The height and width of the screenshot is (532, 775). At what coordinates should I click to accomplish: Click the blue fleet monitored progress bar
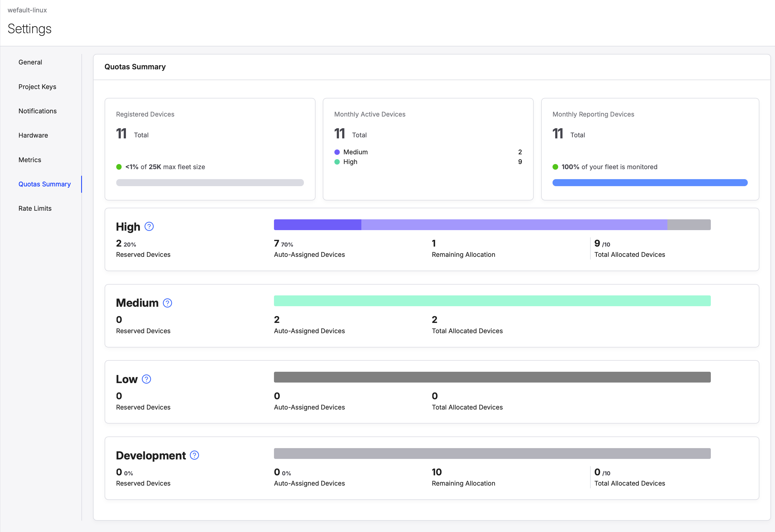coord(650,182)
